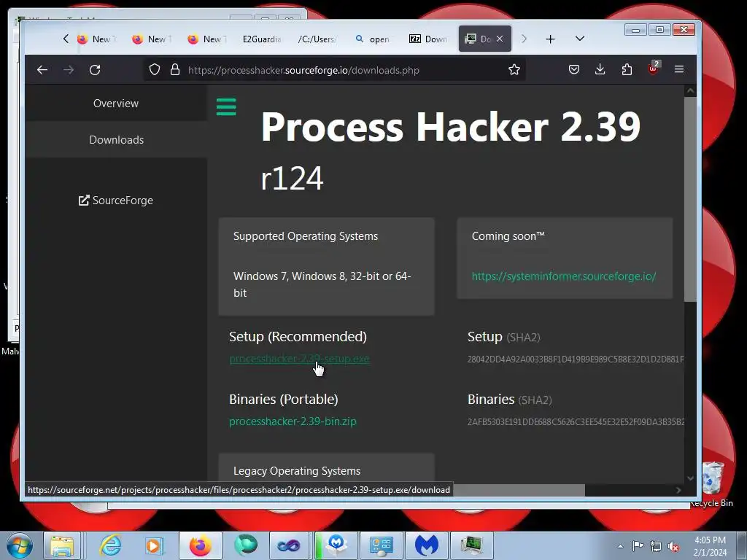The width and height of the screenshot is (747, 560).
Task: Switch to the /C:/Users/ tab
Action: (317, 39)
